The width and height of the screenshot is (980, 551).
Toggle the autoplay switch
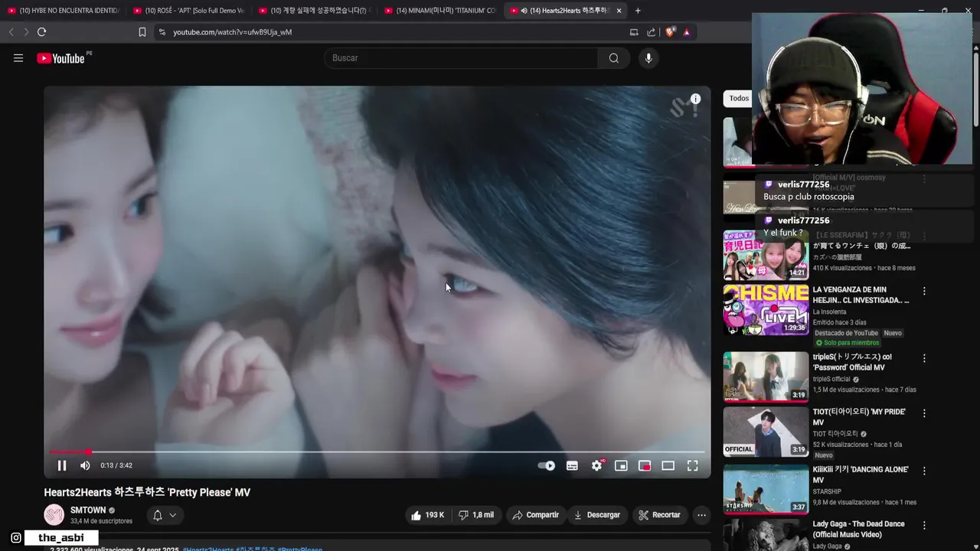pyautogui.click(x=547, y=465)
